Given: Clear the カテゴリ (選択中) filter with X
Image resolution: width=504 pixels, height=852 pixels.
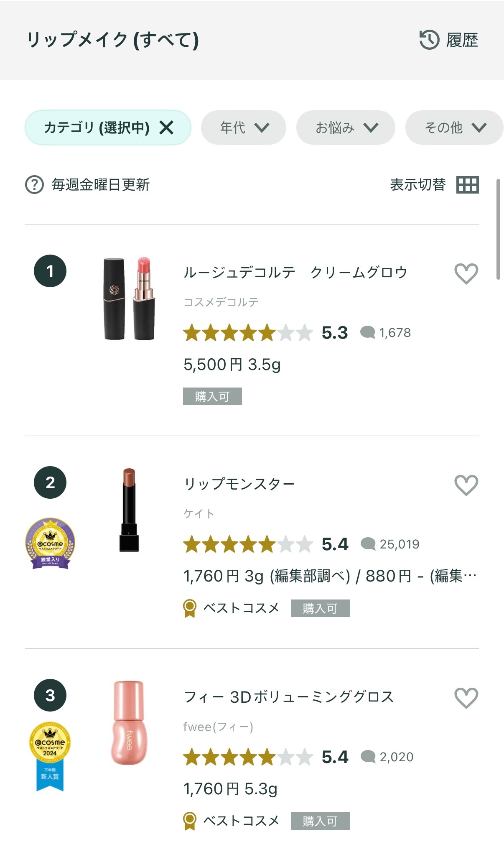Looking at the screenshot, I should (166, 128).
